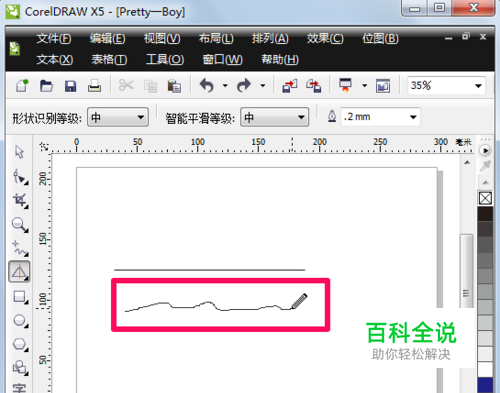Select the Smart drawing tool
Image resolution: width=500 pixels, height=393 pixels.
(19, 272)
